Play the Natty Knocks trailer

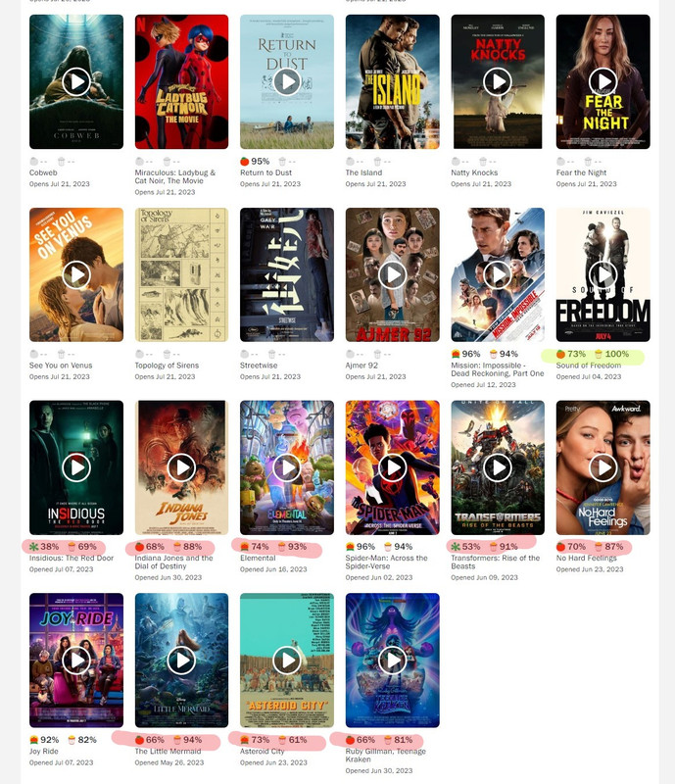pyautogui.click(x=498, y=81)
